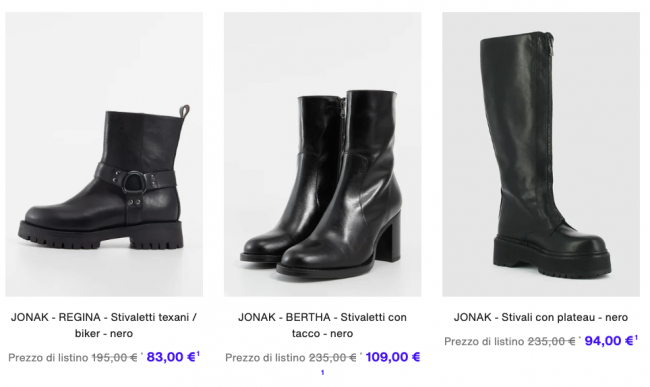This screenshot has height=387, width=650.
Task: Click the crossed-out 235,00 € price under plateau boots
Action: (551, 341)
